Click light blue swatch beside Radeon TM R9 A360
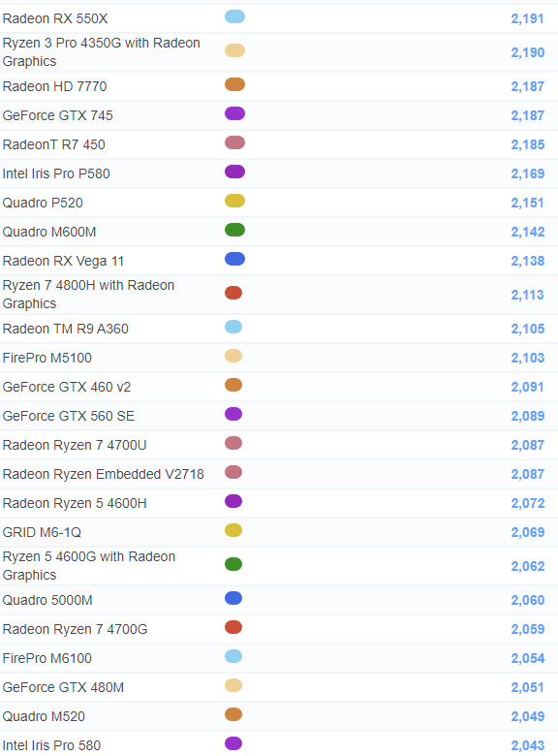The height and width of the screenshot is (756, 558). [233, 327]
